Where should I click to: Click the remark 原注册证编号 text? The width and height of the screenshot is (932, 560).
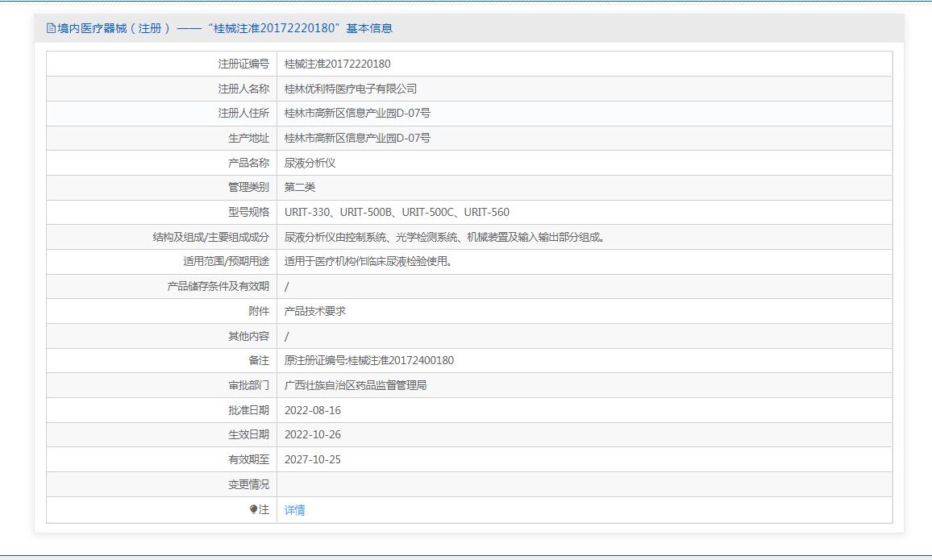[x=368, y=360]
